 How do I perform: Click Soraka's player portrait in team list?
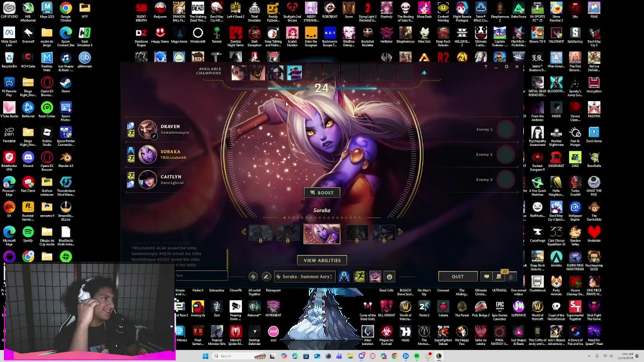coord(147,155)
